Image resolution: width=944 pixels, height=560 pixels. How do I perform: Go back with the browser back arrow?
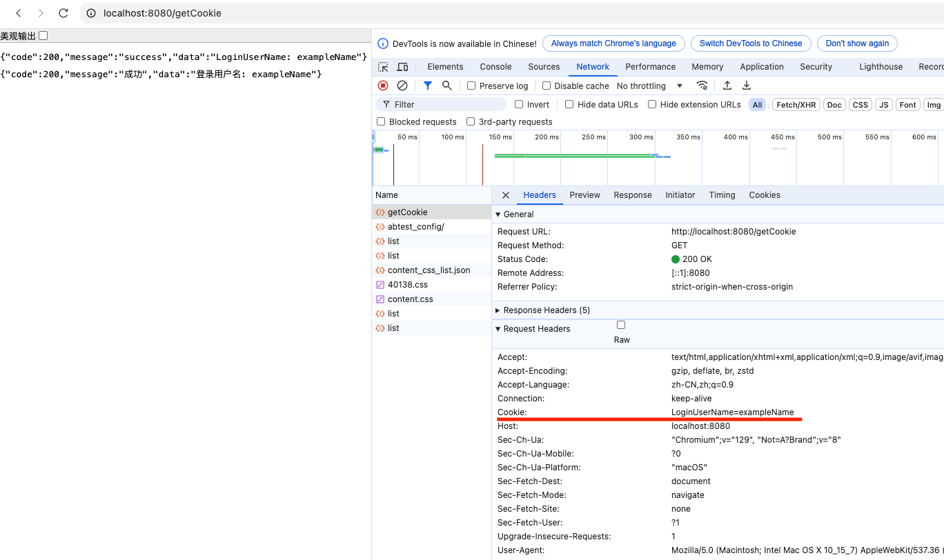tap(19, 13)
